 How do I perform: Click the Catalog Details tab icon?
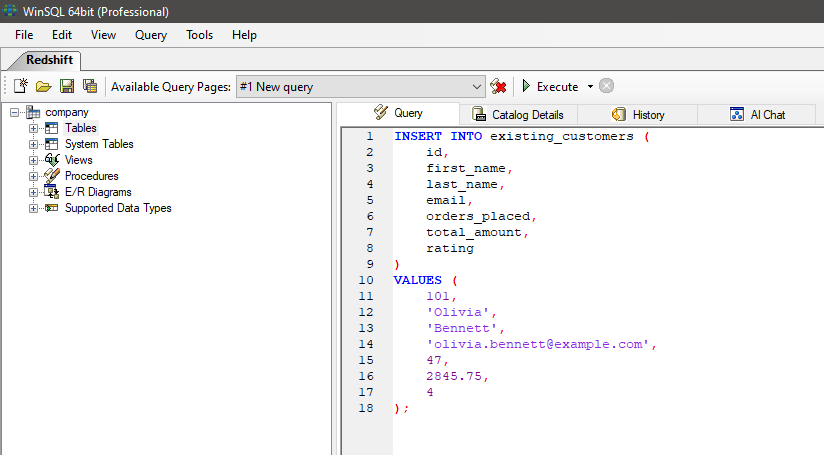click(479, 114)
